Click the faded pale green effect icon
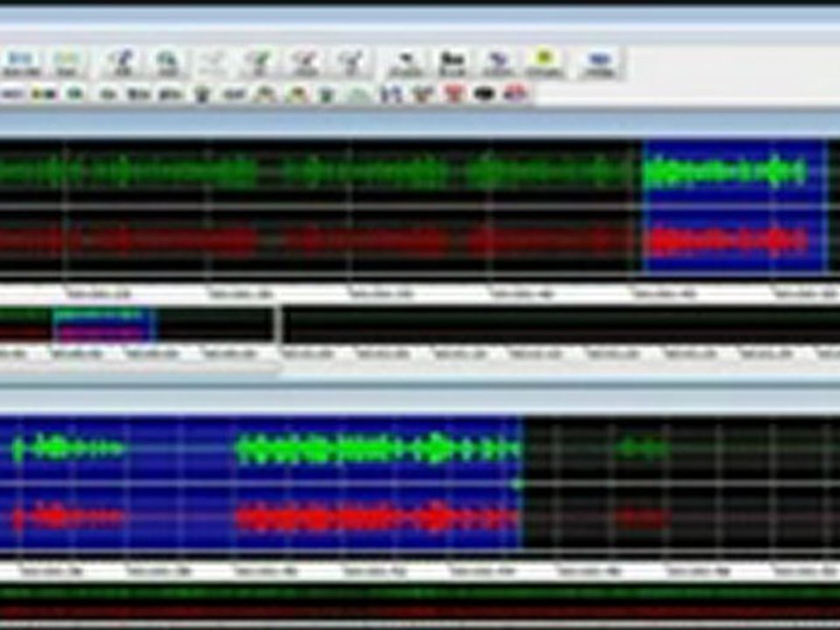 coord(360,94)
